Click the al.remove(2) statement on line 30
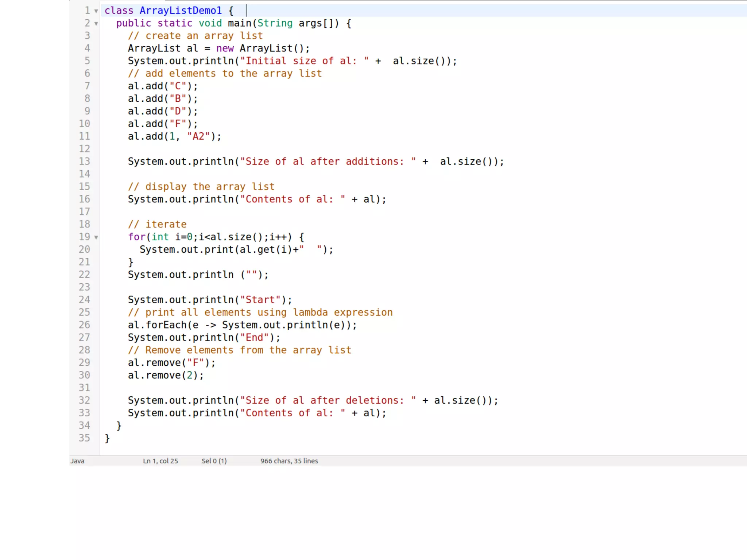The width and height of the screenshot is (747, 560). (165, 375)
